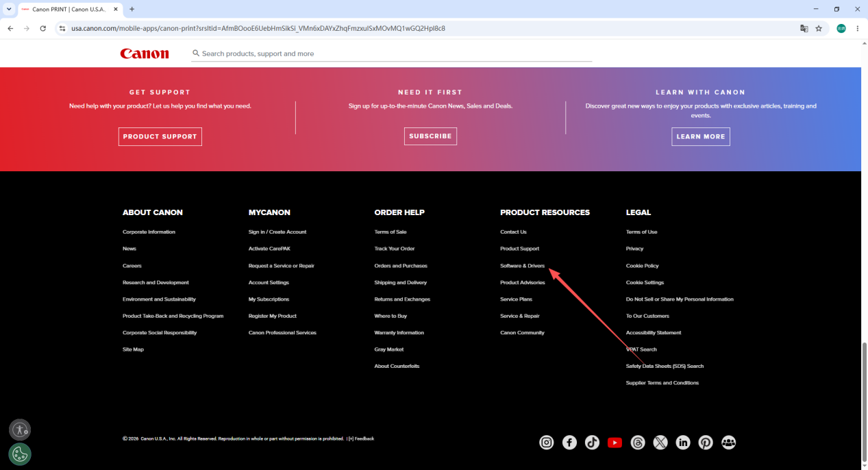Open Canon's Instagram page icon
This screenshot has height=470, width=868.
547,443
